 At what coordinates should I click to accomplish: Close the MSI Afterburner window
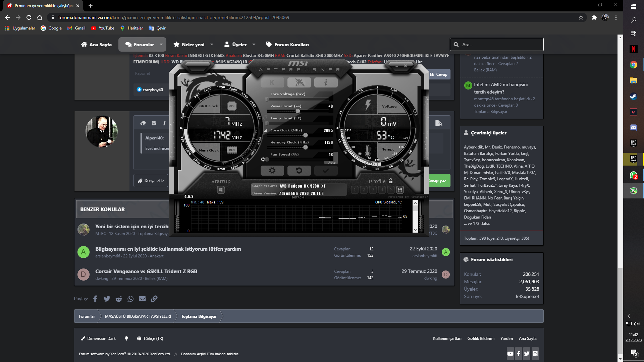[406, 66]
